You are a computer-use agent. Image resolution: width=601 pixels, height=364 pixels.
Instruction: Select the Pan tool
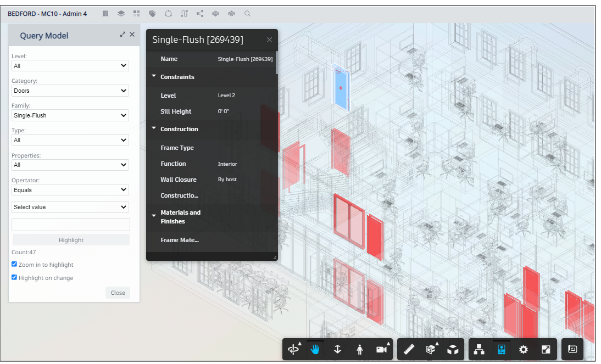click(314, 349)
